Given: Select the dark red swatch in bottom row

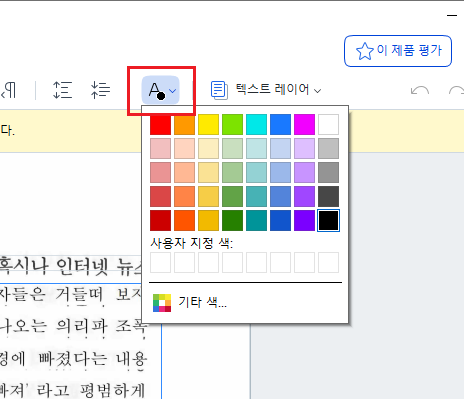Looking at the screenshot, I should (160, 220).
